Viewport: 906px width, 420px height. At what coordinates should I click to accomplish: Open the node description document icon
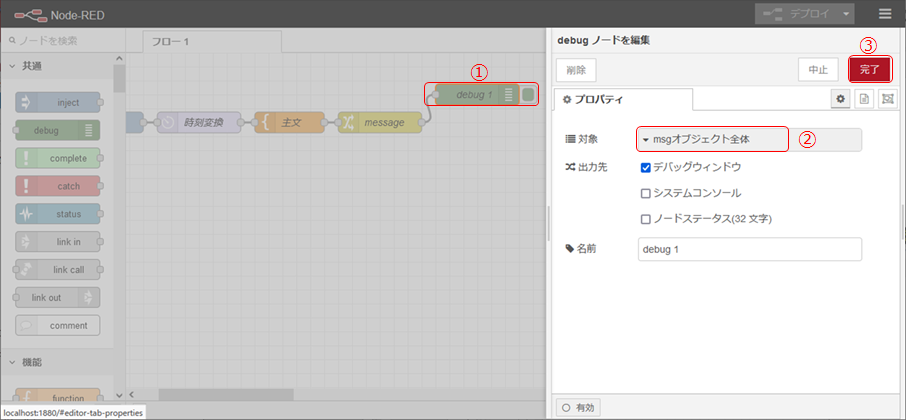[865, 99]
